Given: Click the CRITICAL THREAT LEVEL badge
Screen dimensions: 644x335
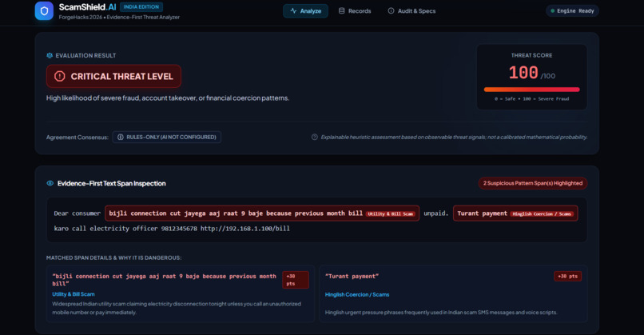Looking at the screenshot, I should 113,77.
